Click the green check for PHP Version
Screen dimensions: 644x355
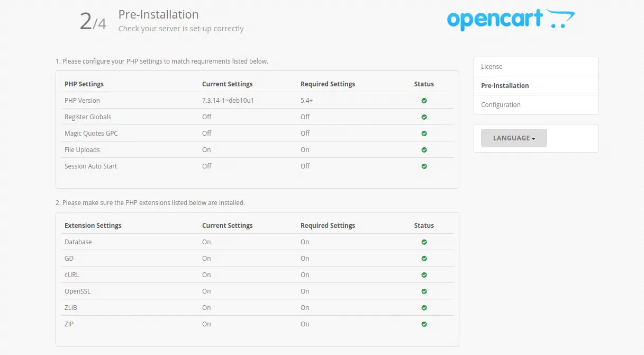click(x=424, y=101)
